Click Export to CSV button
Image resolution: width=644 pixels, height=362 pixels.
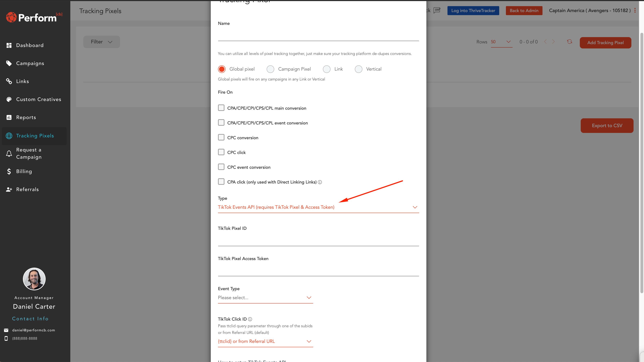607,126
